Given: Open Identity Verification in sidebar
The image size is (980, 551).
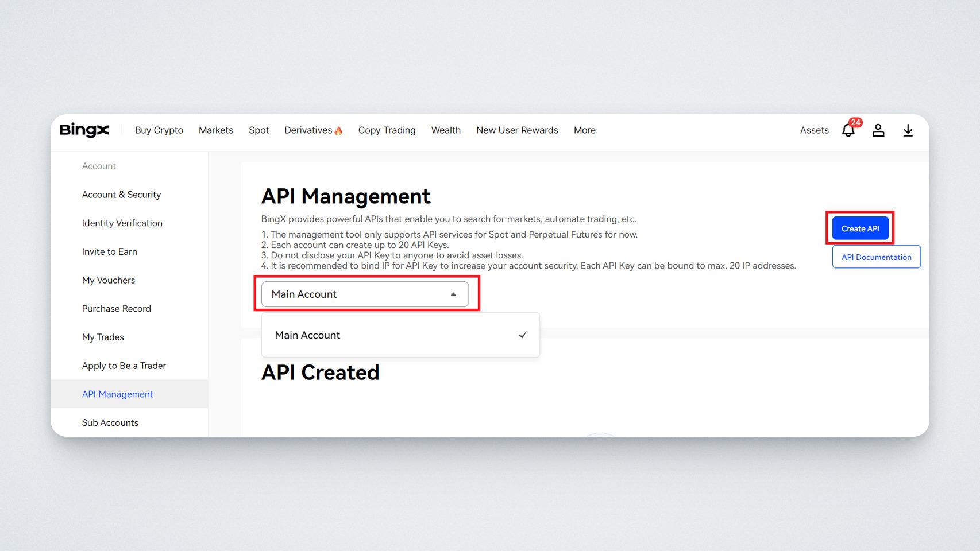Looking at the screenshot, I should pyautogui.click(x=122, y=223).
